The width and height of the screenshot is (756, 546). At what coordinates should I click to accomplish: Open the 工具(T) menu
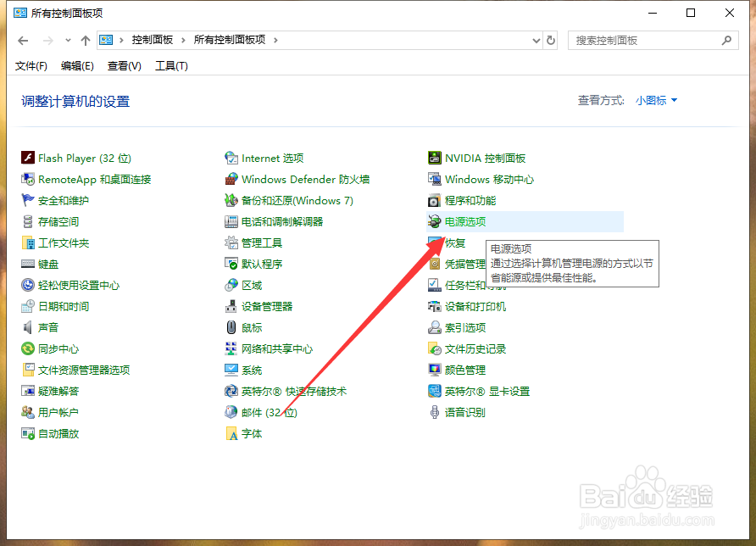tap(171, 65)
